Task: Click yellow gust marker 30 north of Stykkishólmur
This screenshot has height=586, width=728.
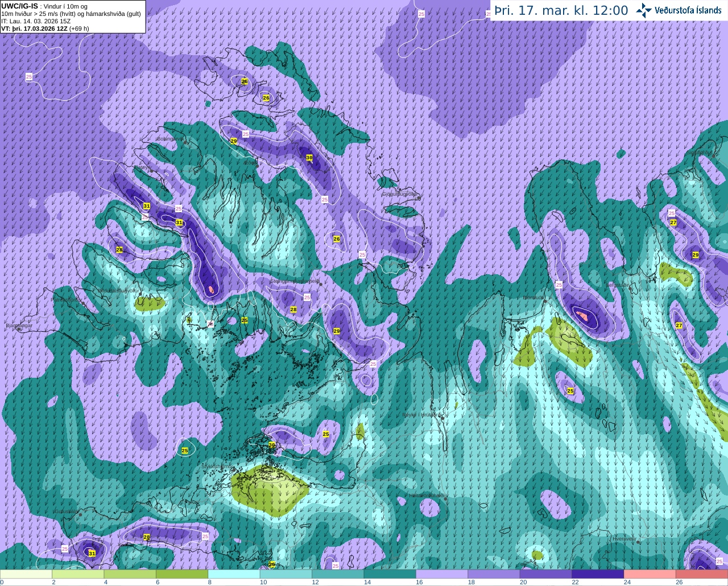Action: pos(271,445)
